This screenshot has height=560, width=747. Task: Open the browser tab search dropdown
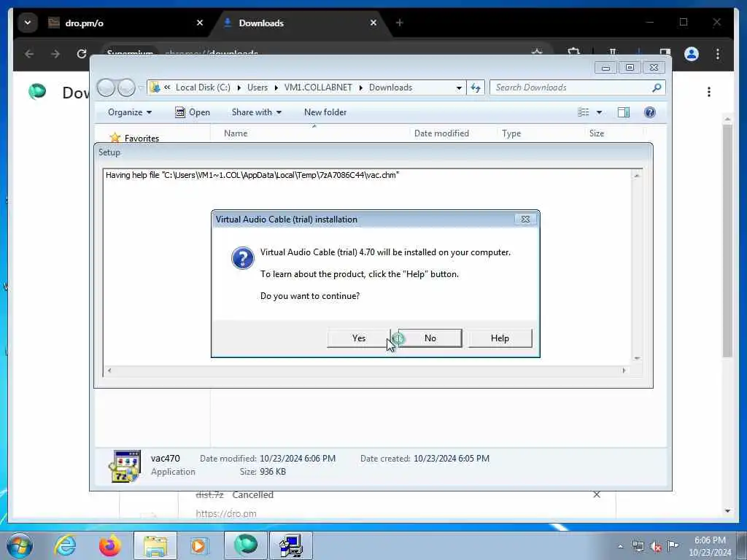[x=28, y=23]
